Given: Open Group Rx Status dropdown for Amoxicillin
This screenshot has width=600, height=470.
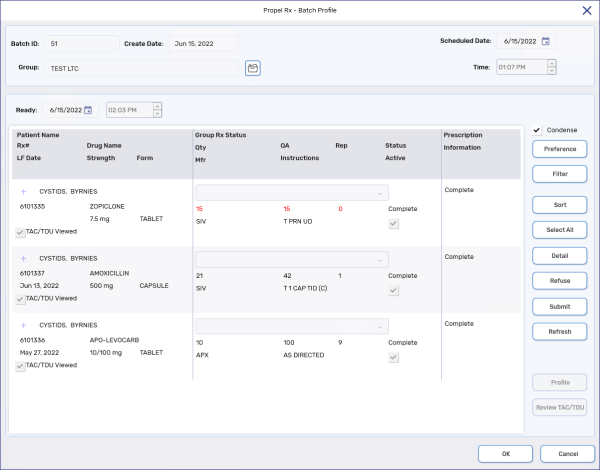Looking at the screenshot, I should 291,259.
